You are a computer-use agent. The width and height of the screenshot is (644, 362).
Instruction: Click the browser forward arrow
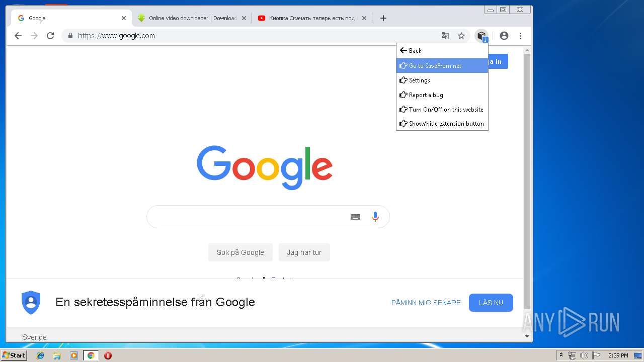pos(34,36)
